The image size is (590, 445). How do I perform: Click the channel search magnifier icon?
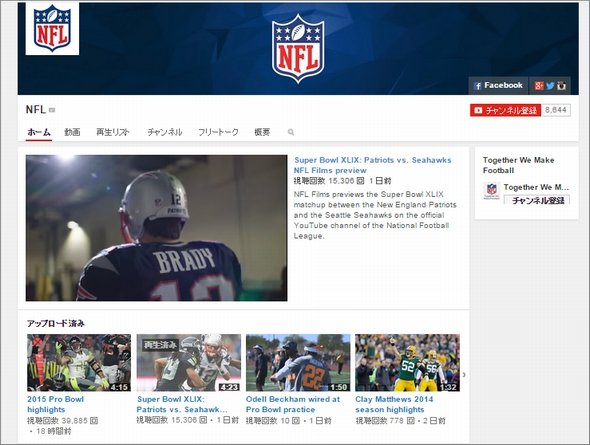290,132
